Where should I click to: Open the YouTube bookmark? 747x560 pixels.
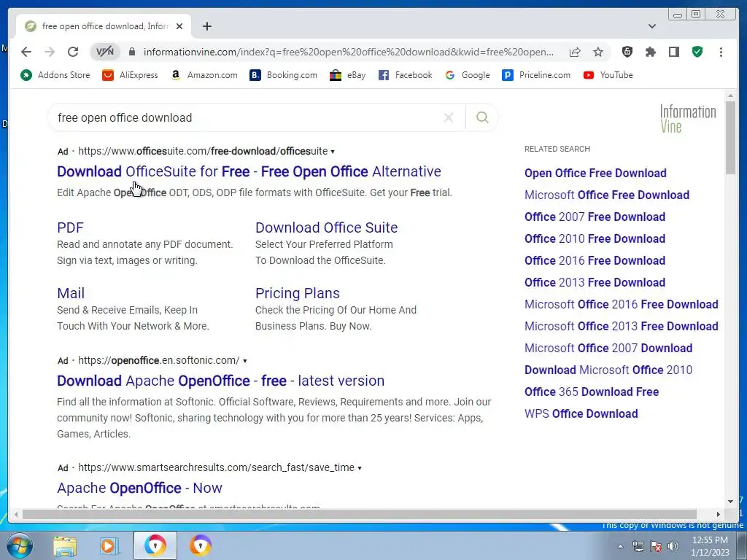pos(608,75)
